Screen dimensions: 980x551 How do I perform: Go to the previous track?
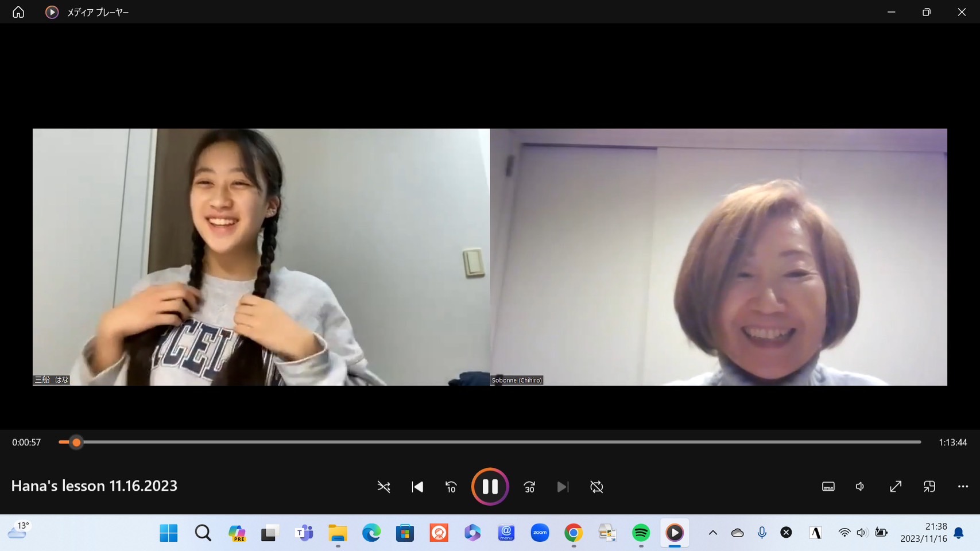click(417, 487)
